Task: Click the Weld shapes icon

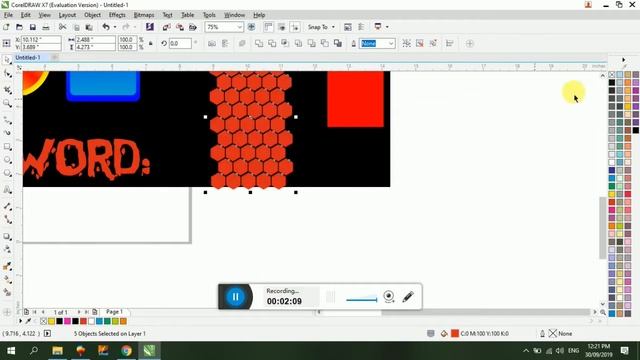Action: click(259, 43)
